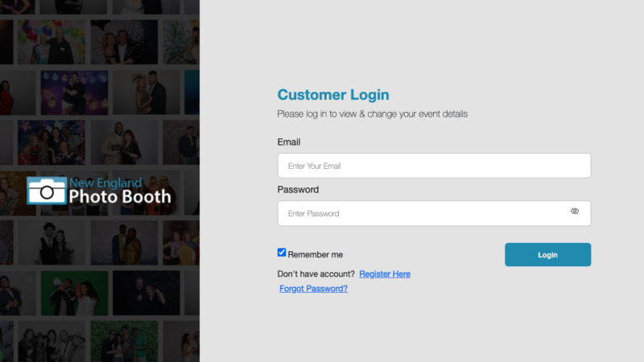Viewport: 644px width, 362px height.
Task: Click the New England Photo Booth logo
Action: coord(99,191)
